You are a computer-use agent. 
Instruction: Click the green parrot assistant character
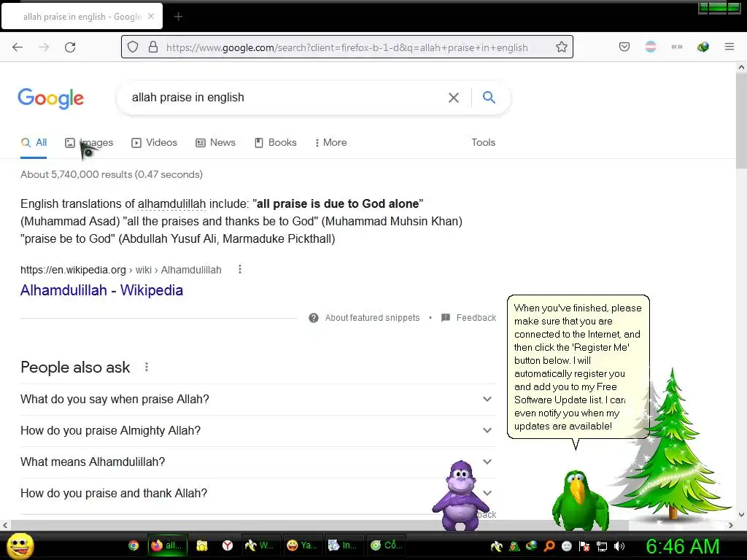[579, 500]
